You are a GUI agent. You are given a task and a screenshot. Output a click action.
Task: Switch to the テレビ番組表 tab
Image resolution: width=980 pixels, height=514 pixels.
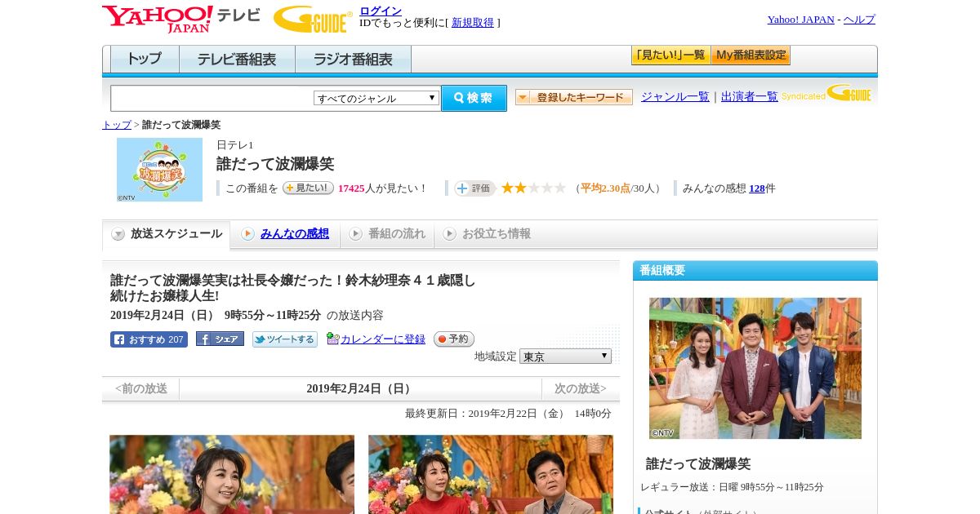237,59
